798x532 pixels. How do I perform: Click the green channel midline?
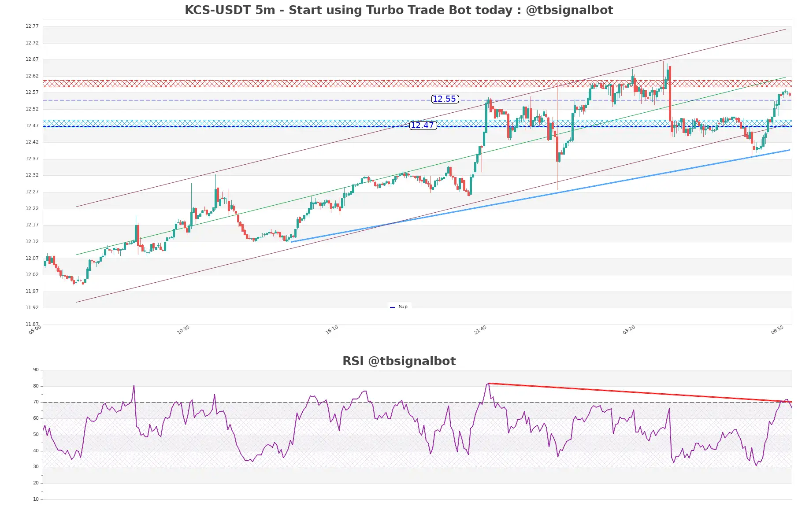coord(431,166)
